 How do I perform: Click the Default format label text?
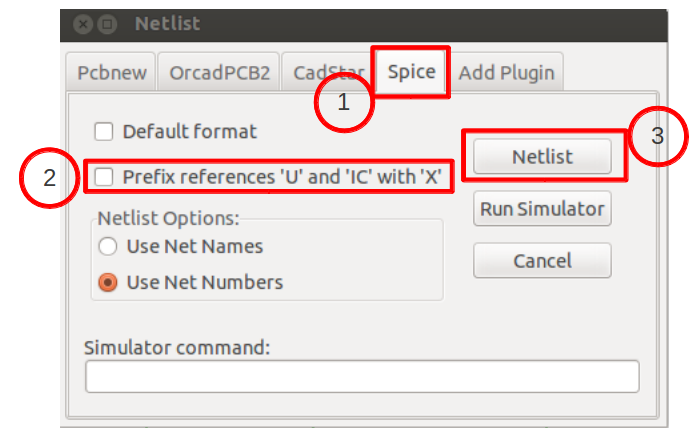(190, 132)
